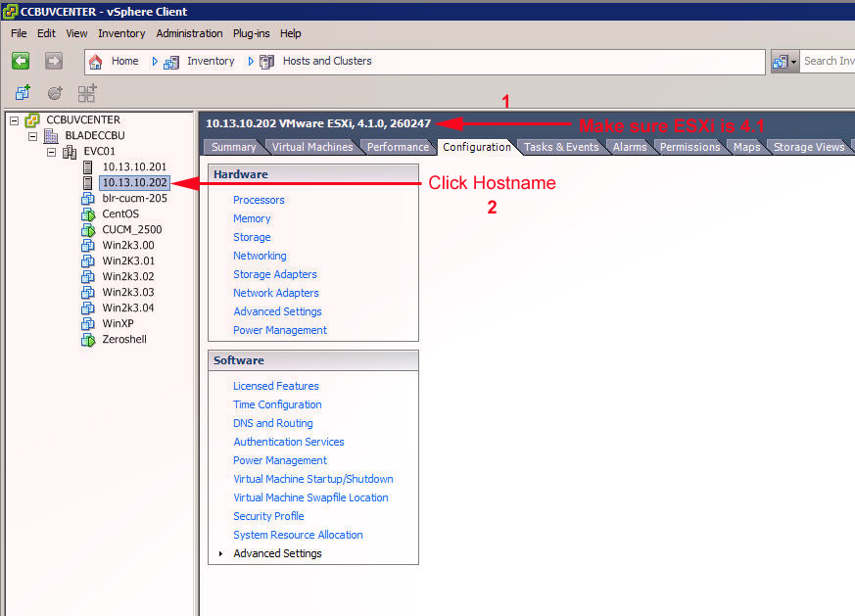Screen dimensions: 855x616
Task: Click the powered-on VM icon for CentOS
Action: (x=88, y=214)
